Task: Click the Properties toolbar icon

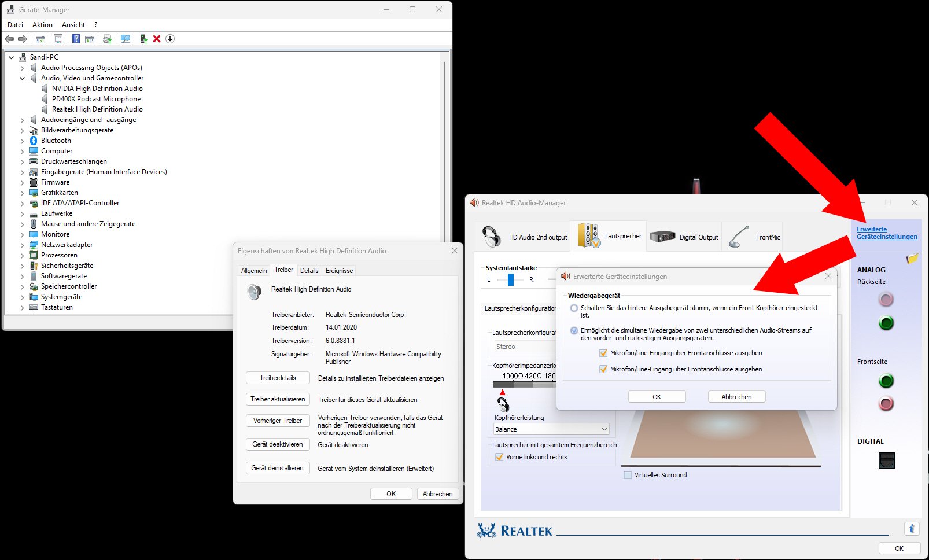Action: tap(58, 39)
